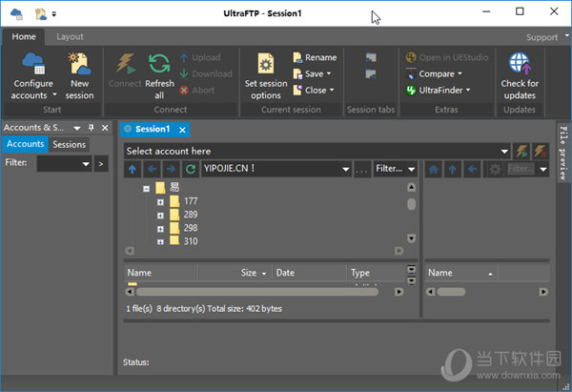
Task: Activate the Session1 tab
Action: [x=153, y=129]
